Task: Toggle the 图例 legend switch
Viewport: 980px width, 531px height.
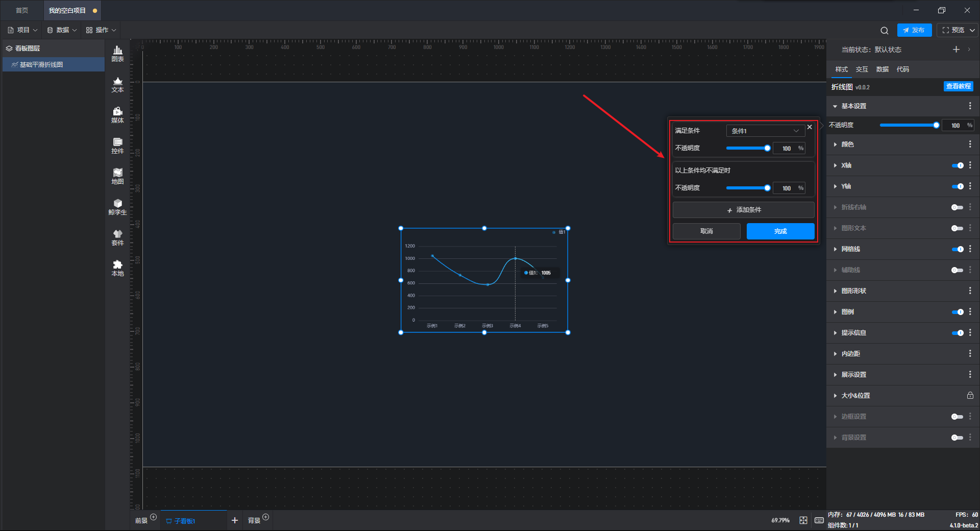Action: click(958, 312)
